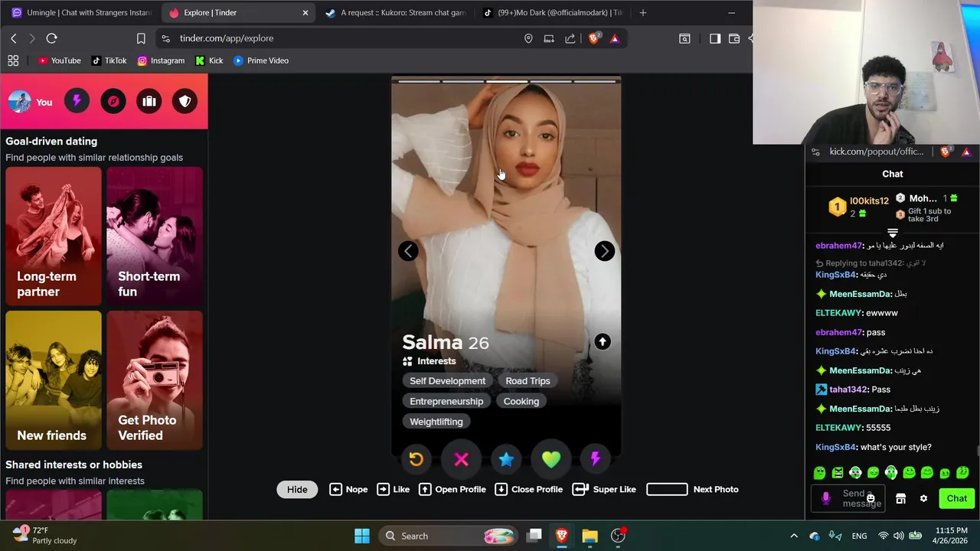Go to previous photo with left arrow

click(x=408, y=251)
